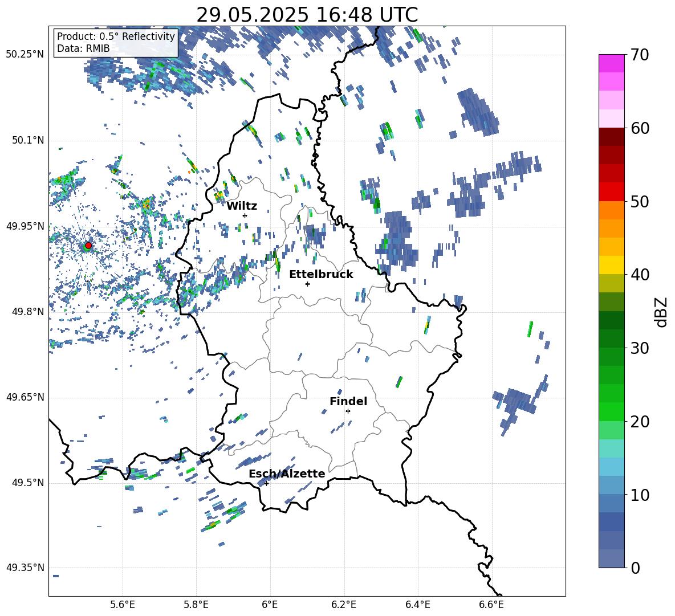This screenshot has height=616, width=675.
Task: Click the 49.35°N latitude label
Action: [x=25, y=568]
